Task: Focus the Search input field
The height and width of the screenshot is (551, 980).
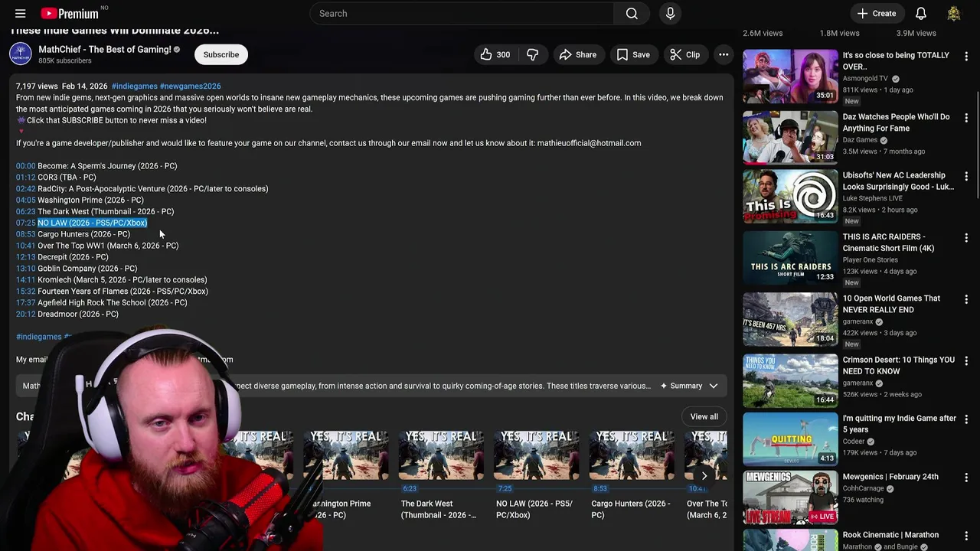Action: click(x=462, y=13)
